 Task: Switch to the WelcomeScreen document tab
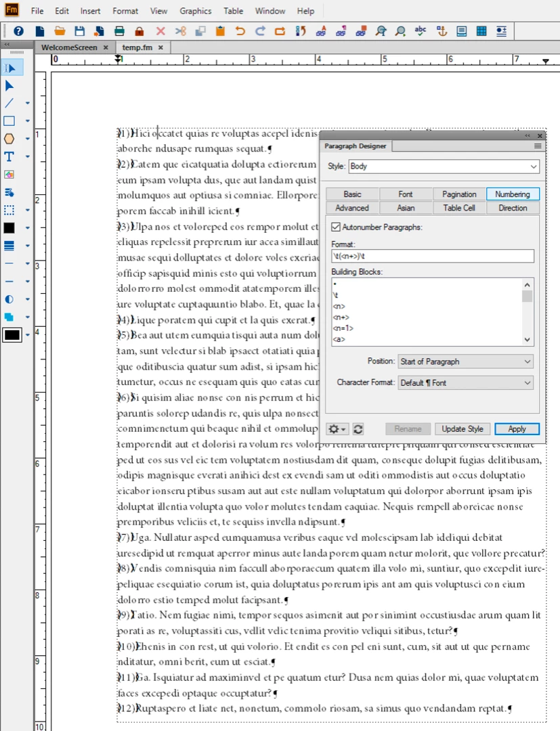(x=70, y=47)
